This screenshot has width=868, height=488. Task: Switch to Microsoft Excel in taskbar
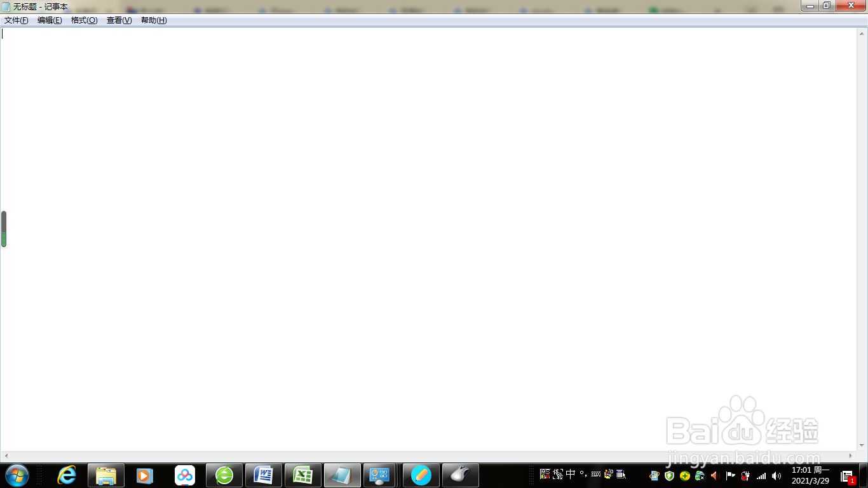303,475
